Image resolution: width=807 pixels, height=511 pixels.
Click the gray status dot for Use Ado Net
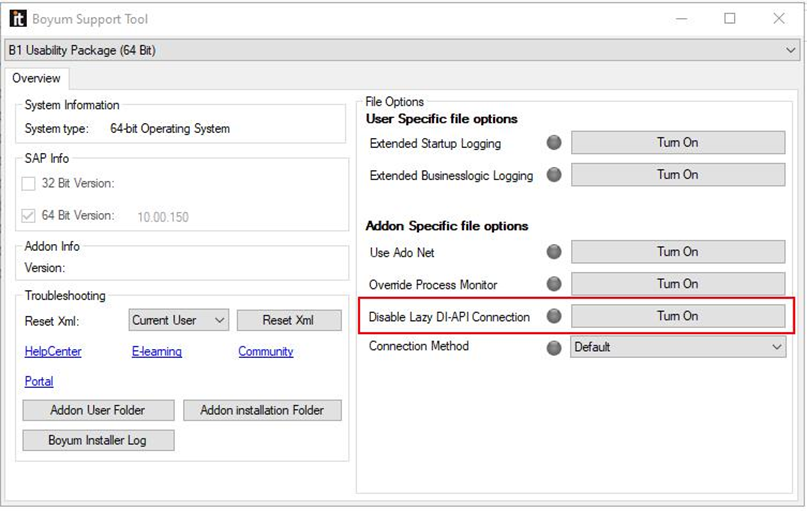[554, 252]
